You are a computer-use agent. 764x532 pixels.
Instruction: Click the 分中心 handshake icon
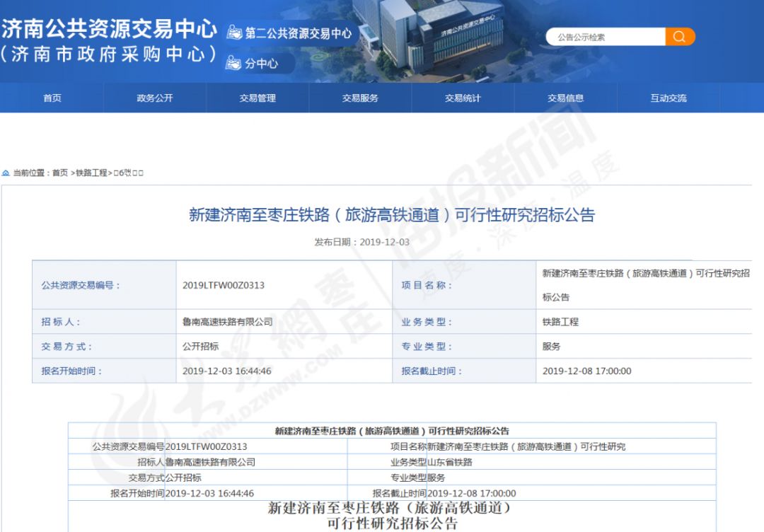tap(233, 63)
